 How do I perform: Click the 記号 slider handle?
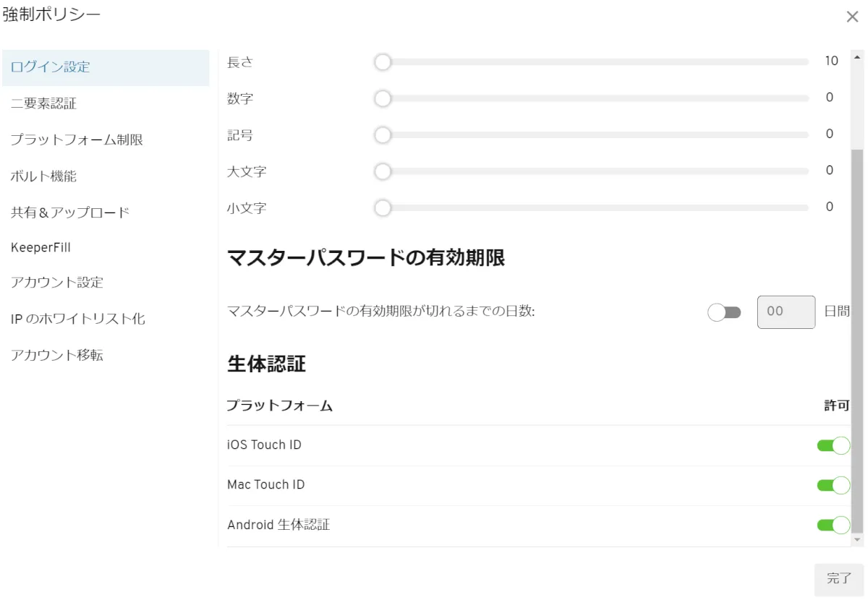coord(383,134)
